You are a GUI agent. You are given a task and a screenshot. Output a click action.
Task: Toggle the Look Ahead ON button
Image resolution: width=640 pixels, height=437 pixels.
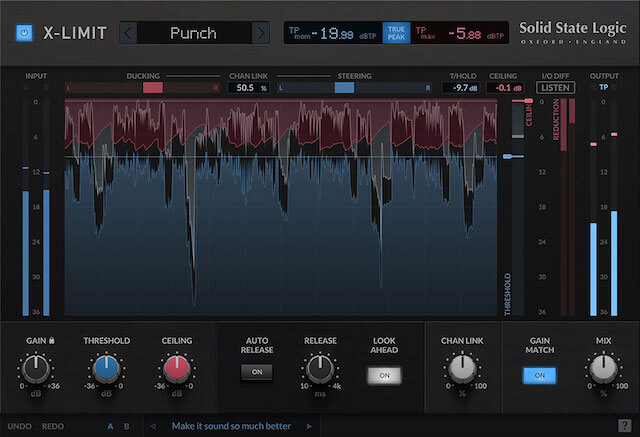click(x=384, y=375)
